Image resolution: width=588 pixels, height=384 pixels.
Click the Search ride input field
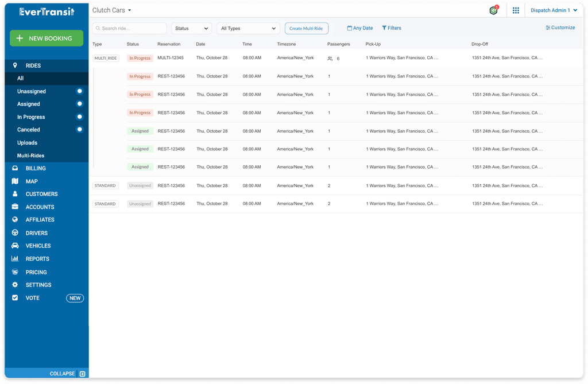129,29
